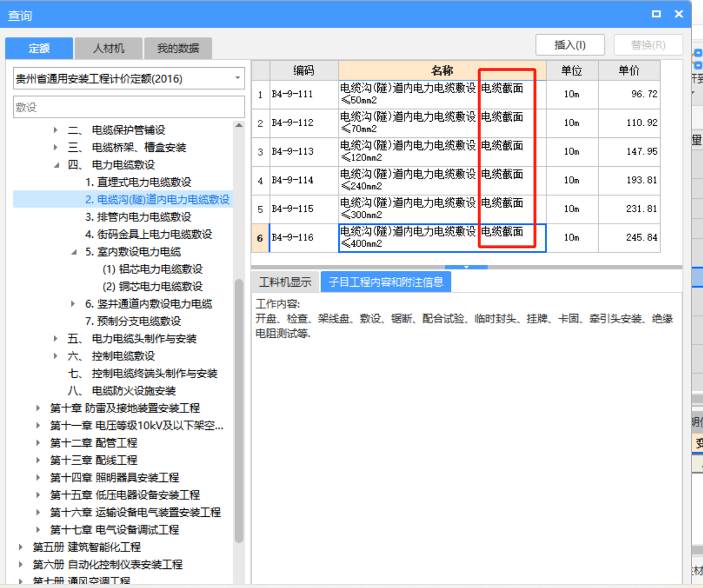Select (2) 铜芯电力电缆敷设
The image size is (703, 588).
(x=152, y=287)
